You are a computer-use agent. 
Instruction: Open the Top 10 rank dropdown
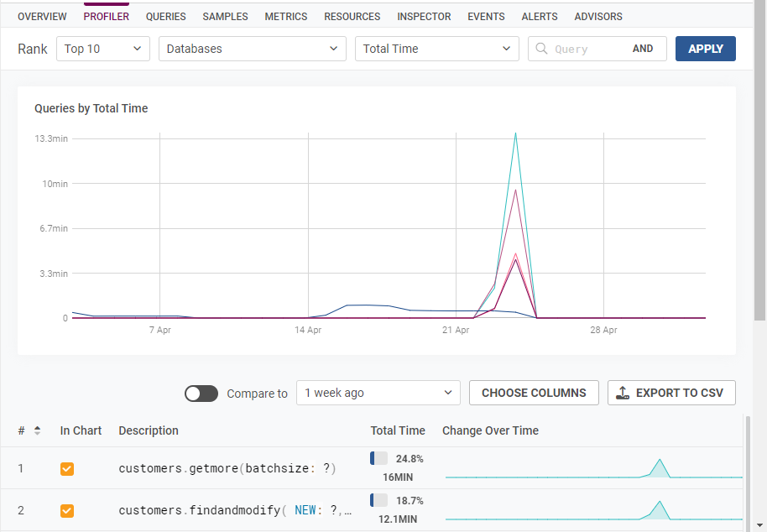pyautogui.click(x=103, y=49)
